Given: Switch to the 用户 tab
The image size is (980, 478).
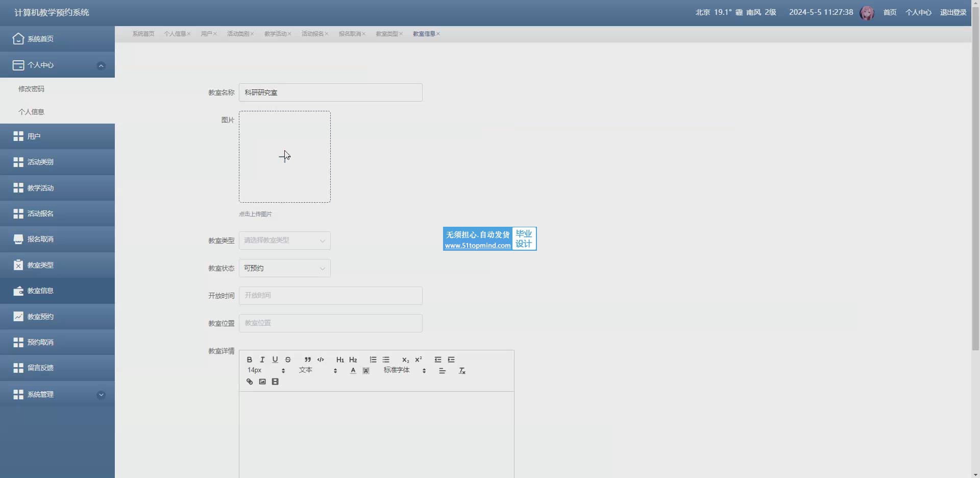Looking at the screenshot, I should point(206,34).
